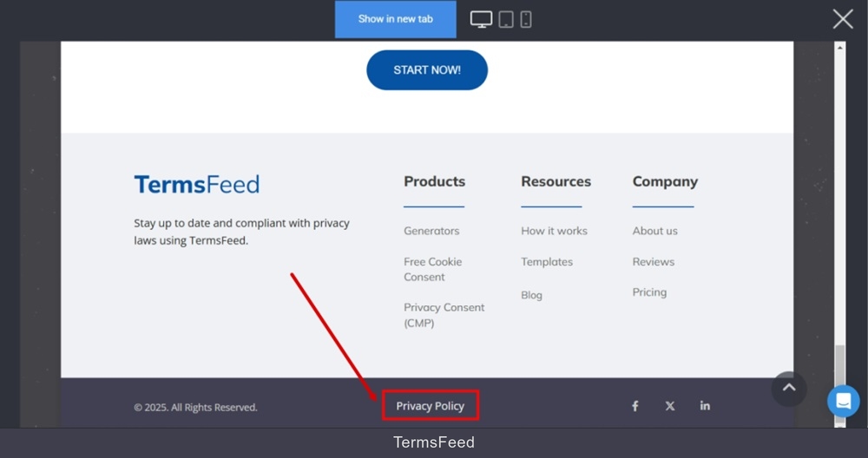This screenshot has height=458, width=868.
Task: Click Show in new tab button
Action: pyautogui.click(x=395, y=19)
